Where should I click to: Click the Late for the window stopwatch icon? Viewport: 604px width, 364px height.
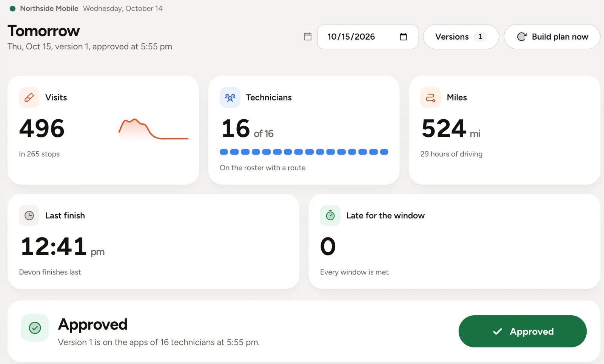[x=330, y=216]
